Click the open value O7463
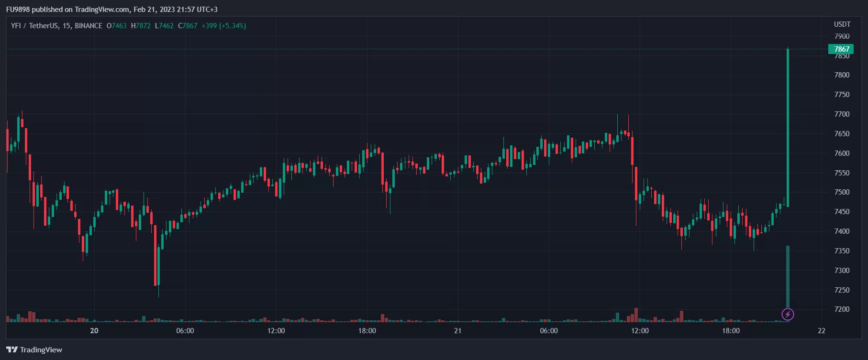The width and height of the screenshot is (868, 360). [116, 26]
